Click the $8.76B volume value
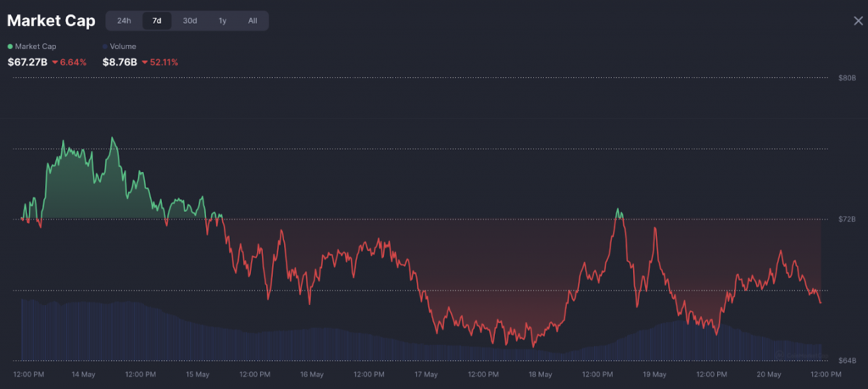Viewport: 868px width, 389px height. point(120,62)
